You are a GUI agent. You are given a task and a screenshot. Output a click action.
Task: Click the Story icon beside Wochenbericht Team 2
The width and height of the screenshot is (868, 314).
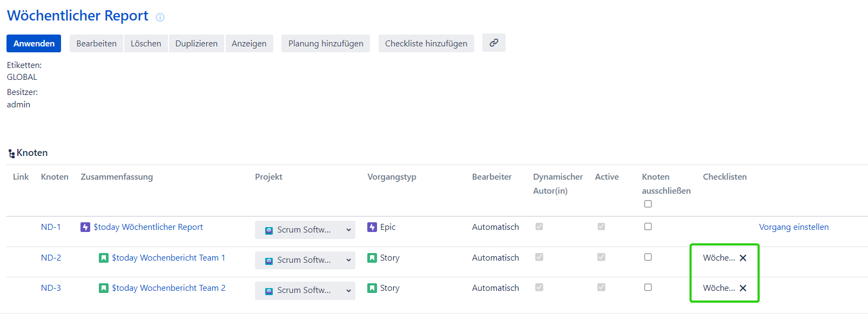tap(104, 288)
